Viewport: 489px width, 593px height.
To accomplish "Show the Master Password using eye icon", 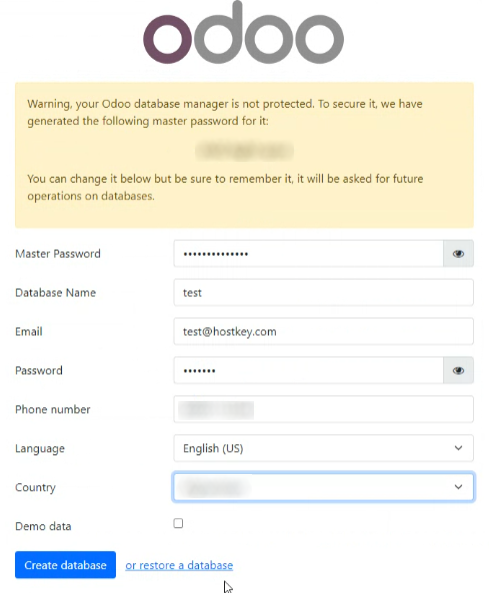I will [458, 253].
